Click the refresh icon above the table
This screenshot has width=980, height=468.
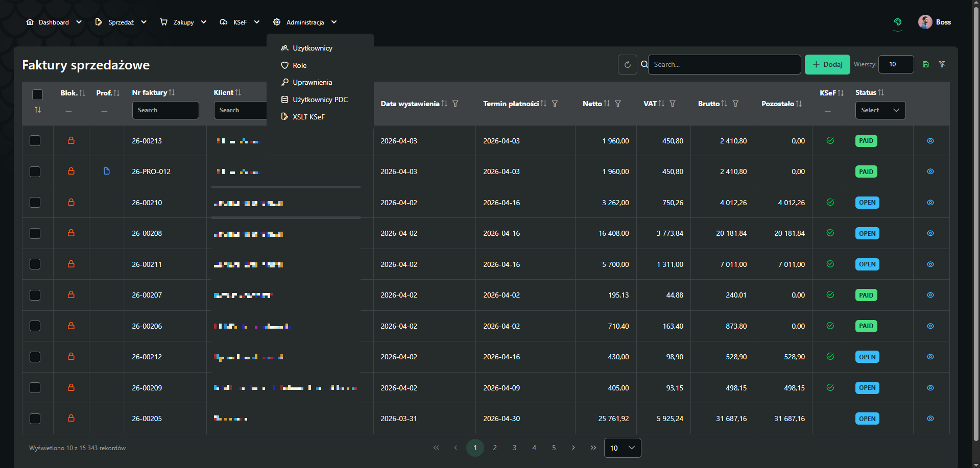point(627,64)
